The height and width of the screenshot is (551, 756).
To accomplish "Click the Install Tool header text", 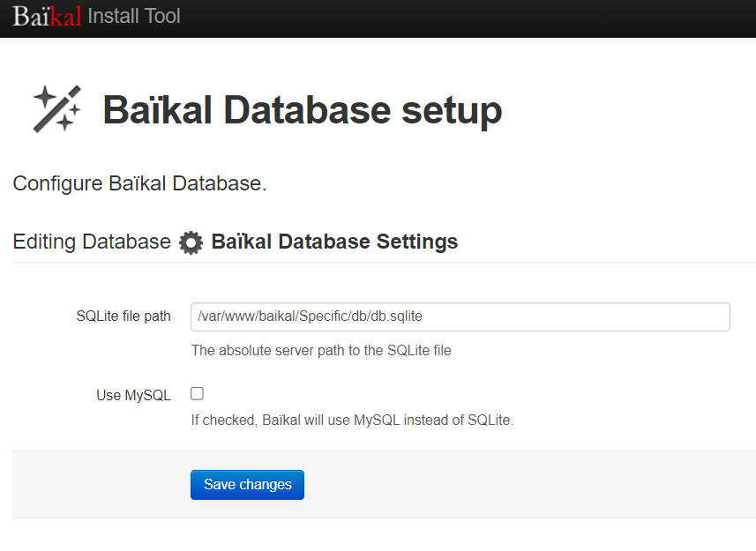I will pos(134,16).
